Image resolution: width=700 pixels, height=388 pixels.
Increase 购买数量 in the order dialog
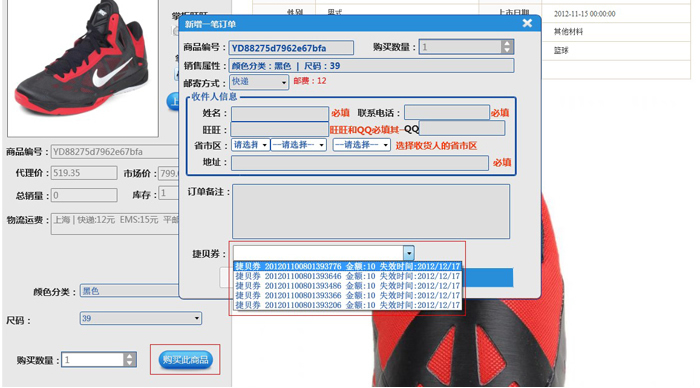[506, 44]
